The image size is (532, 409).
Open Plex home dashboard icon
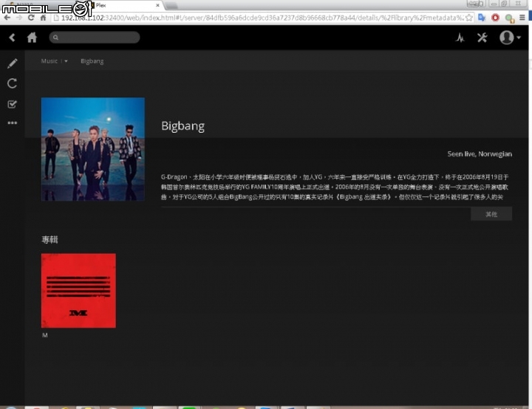[x=32, y=38]
